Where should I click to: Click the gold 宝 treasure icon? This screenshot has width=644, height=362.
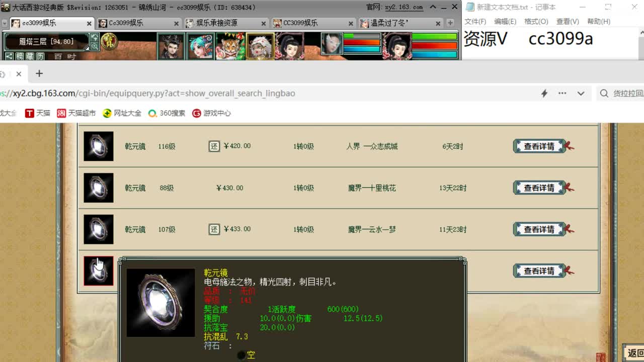(x=109, y=42)
